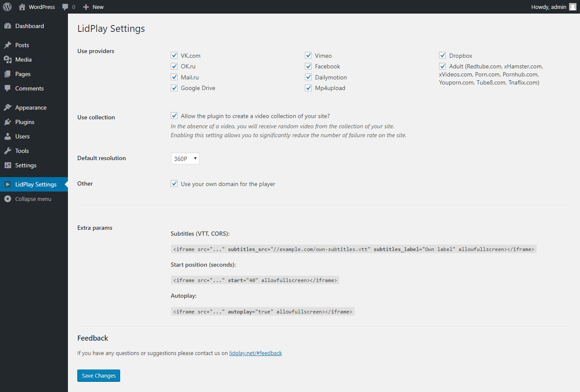Uncheck the VK.com provider
The height and width of the screenshot is (392, 580).
click(174, 55)
